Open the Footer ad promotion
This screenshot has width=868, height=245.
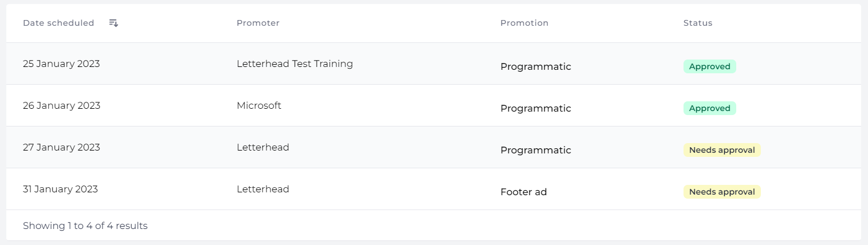524,192
